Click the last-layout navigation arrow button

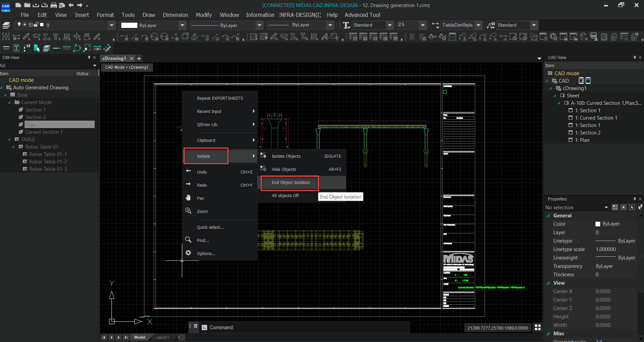(x=126, y=337)
